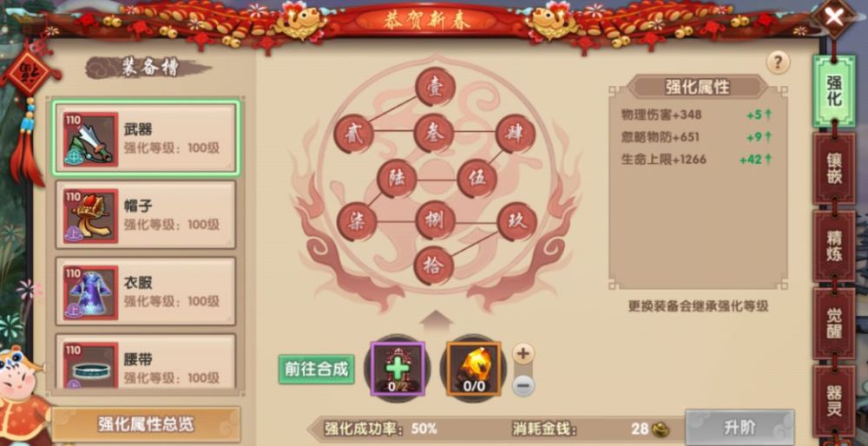Select the 衣服 clothing equipment slot
Viewport: 868px width, 446px height.
click(146, 291)
